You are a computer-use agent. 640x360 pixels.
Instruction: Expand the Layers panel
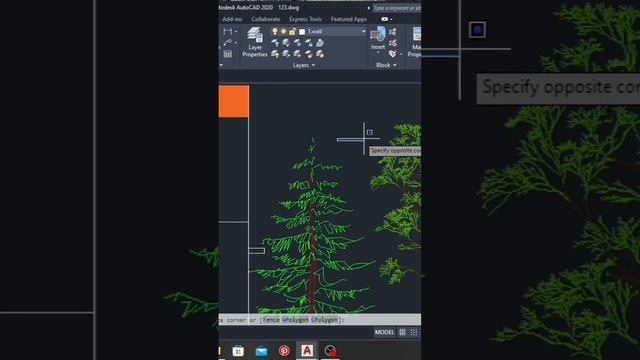pyautogui.click(x=304, y=65)
